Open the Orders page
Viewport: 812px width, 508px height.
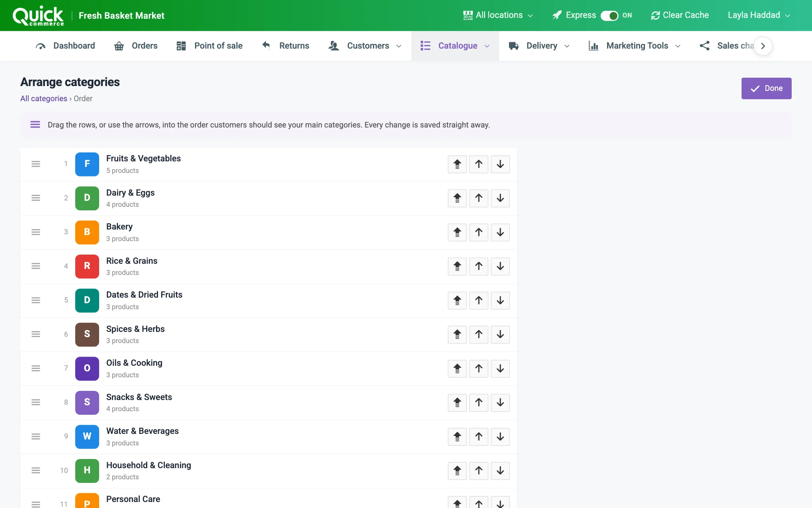pos(136,46)
